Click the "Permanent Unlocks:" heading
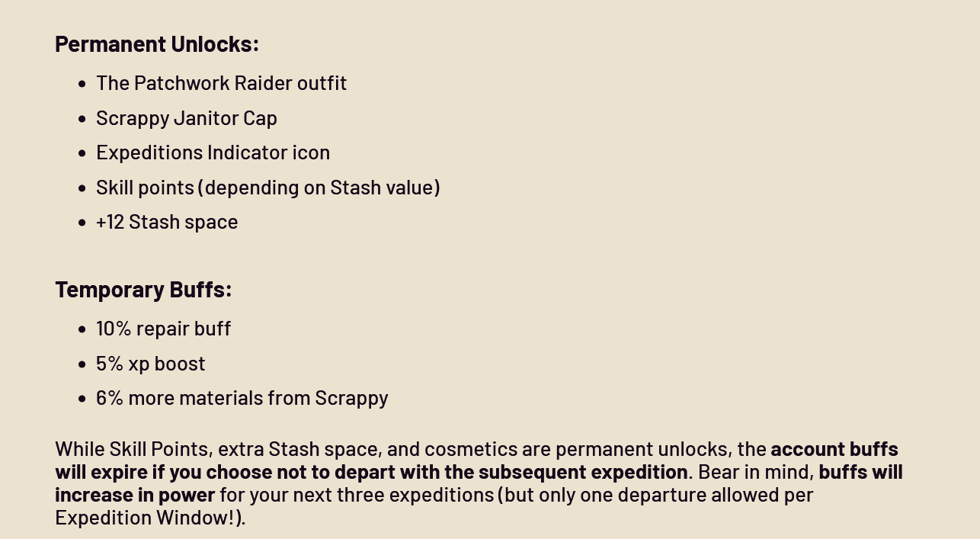 156,44
